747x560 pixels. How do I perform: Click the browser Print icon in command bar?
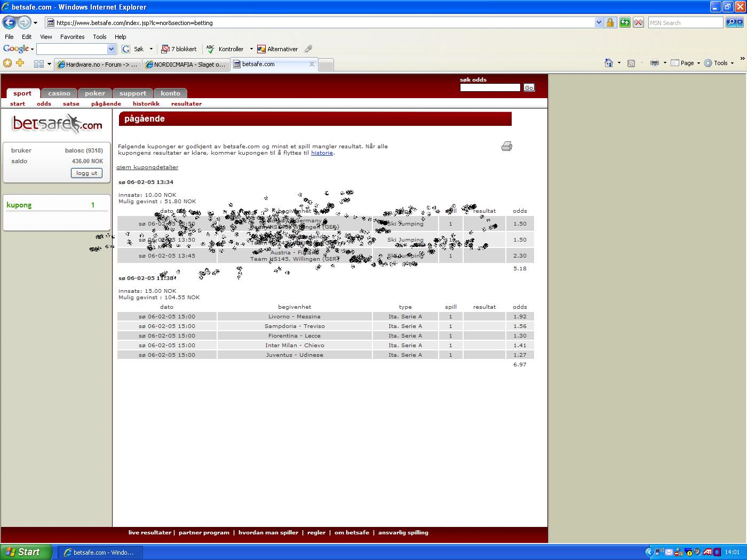click(x=655, y=63)
